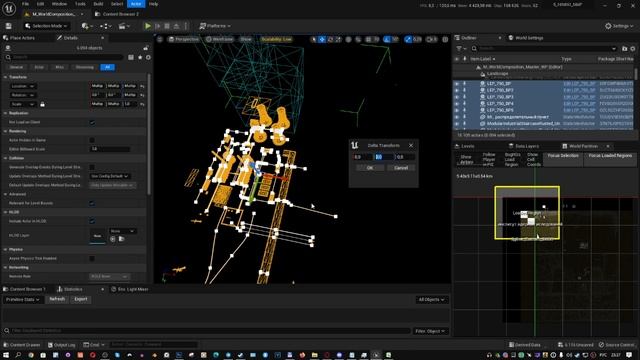
Task: Toggle rotation angle snapping in viewport
Action: pyautogui.click(x=387, y=39)
